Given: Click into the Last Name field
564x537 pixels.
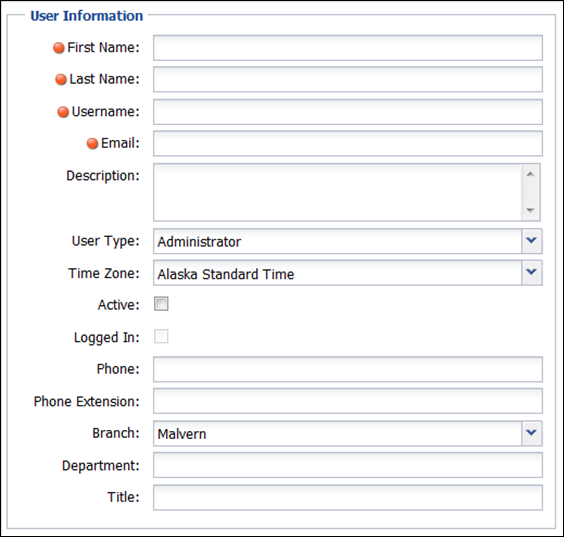Looking at the screenshot, I should pos(348,79).
